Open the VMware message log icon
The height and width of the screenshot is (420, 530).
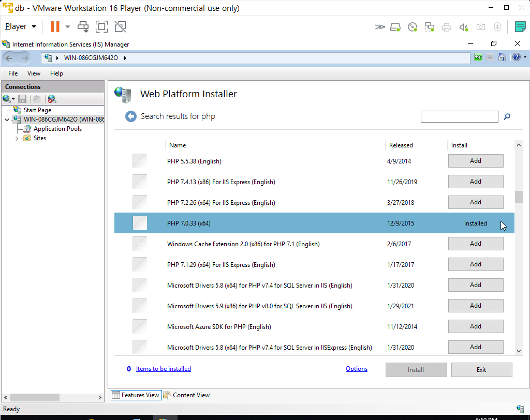520,27
